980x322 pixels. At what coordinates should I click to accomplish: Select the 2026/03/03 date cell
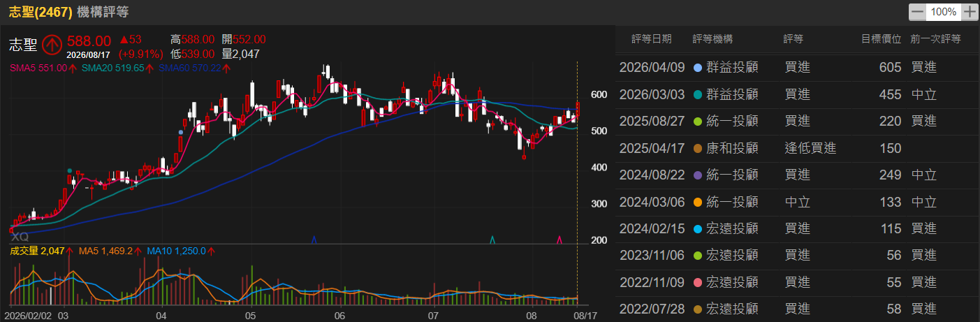tap(652, 95)
